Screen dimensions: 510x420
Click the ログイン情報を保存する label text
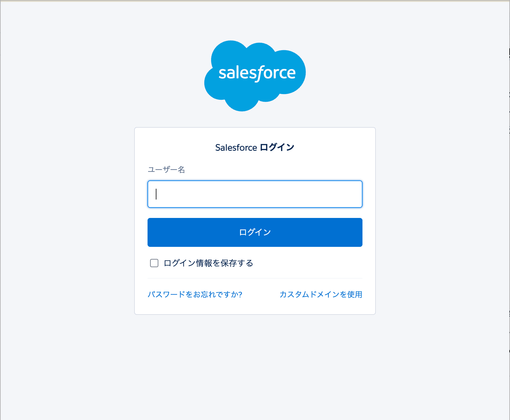tap(209, 263)
